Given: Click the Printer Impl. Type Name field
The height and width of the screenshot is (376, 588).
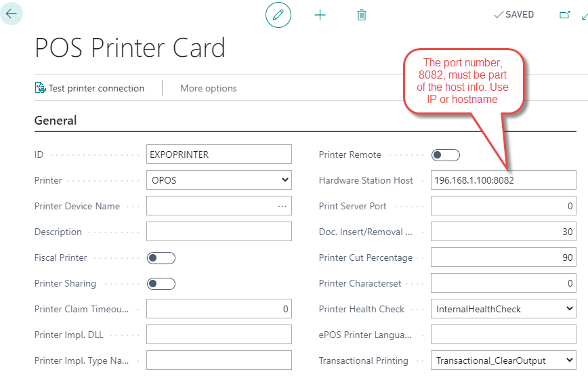Looking at the screenshot, I should (219, 360).
